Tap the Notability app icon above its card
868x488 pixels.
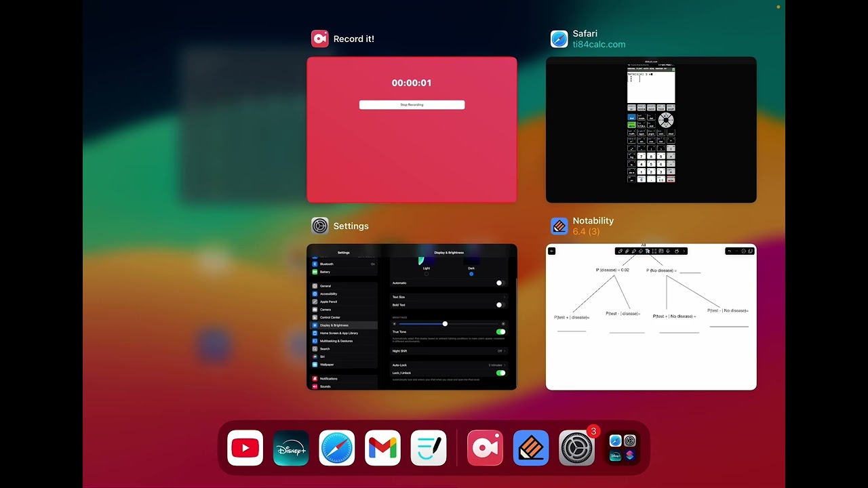[x=559, y=226]
